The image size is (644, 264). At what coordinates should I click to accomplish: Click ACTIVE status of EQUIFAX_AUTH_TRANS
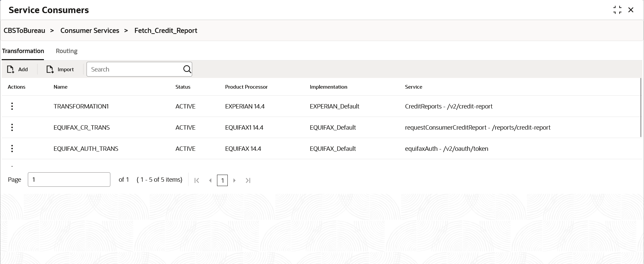(185, 149)
